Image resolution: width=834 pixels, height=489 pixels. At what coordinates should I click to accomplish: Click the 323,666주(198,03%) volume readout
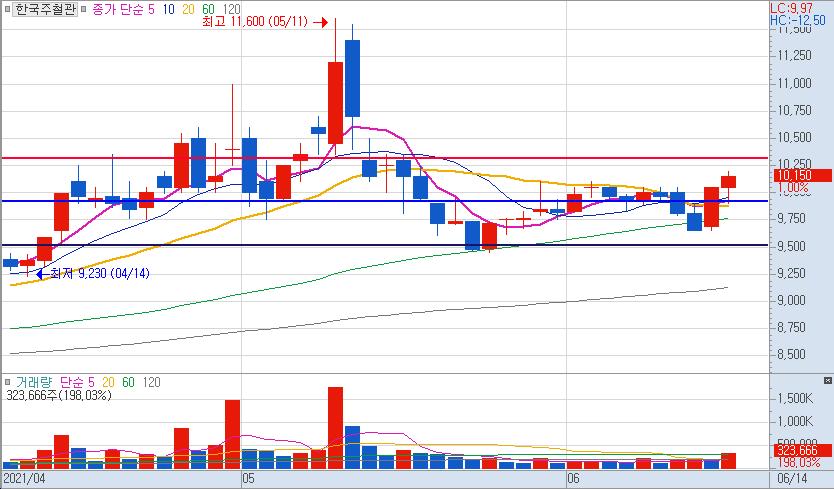tap(59, 395)
